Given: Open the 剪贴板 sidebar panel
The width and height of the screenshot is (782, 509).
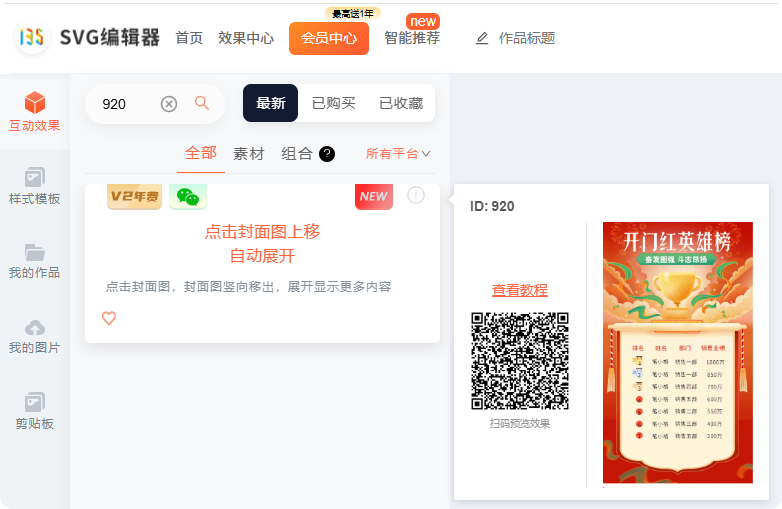Looking at the screenshot, I should tap(34, 411).
